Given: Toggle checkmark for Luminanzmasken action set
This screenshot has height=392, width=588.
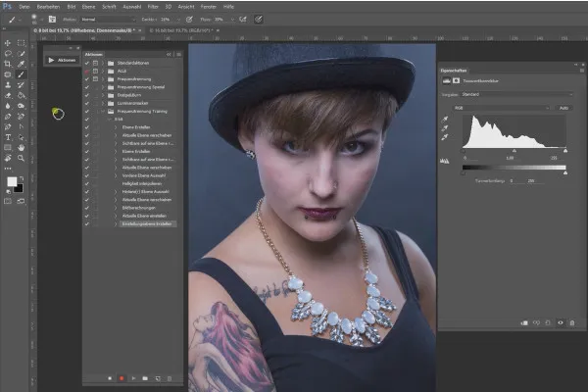Looking at the screenshot, I should [87, 103].
